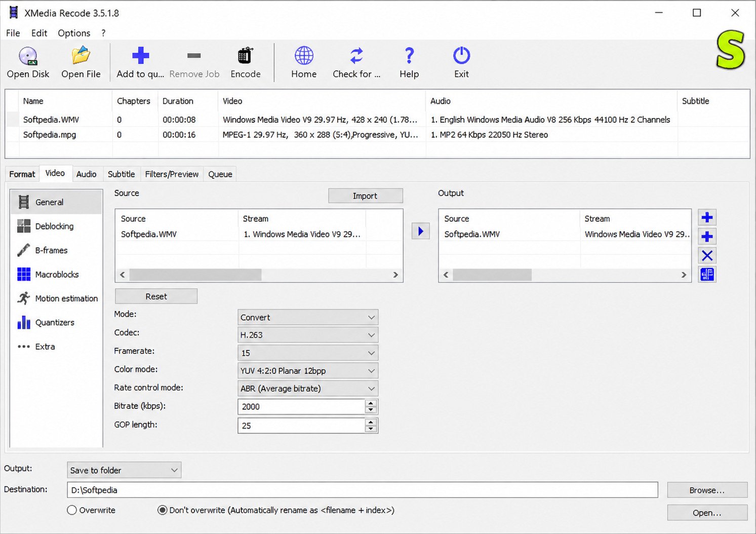The image size is (756, 534).
Task: Open the ? menu
Action: 103,33
